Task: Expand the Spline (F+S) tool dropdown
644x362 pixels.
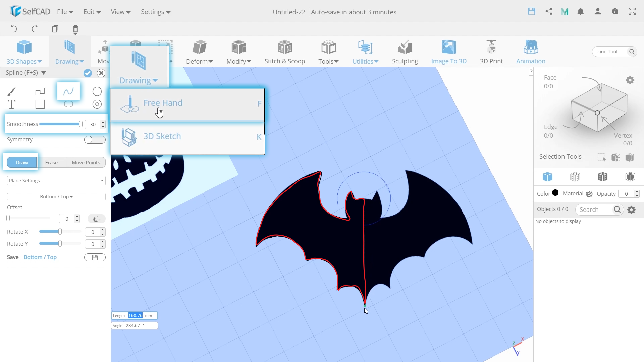Action: pos(43,73)
